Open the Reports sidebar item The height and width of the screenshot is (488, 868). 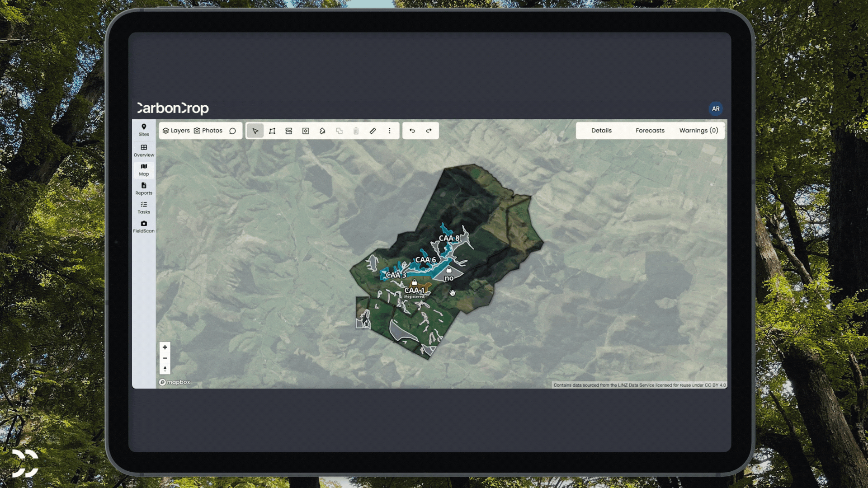(x=144, y=188)
